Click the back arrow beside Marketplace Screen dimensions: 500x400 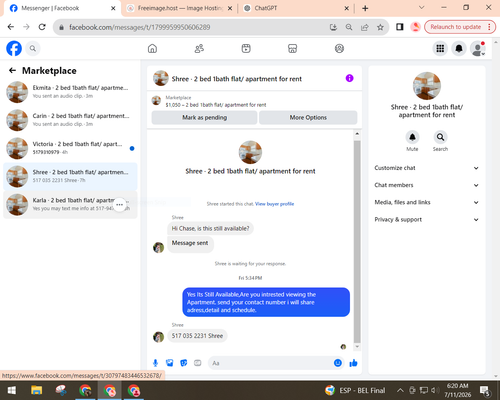pyautogui.click(x=12, y=70)
